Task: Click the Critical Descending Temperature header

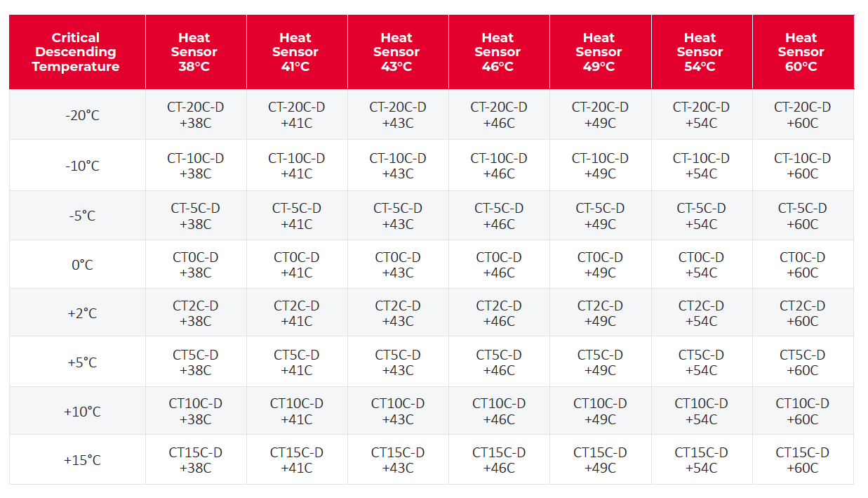Action: point(76,52)
